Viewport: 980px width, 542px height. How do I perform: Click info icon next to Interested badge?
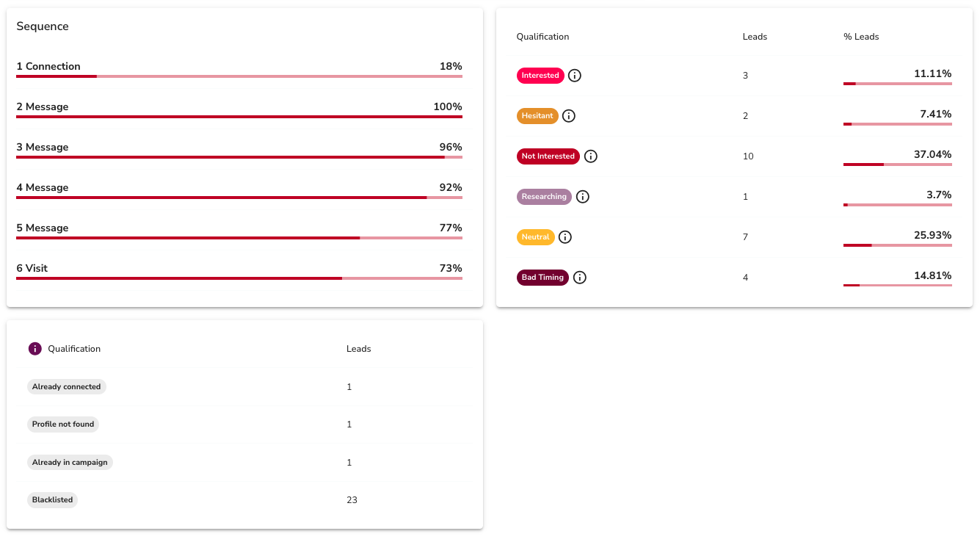(x=575, y=76)
